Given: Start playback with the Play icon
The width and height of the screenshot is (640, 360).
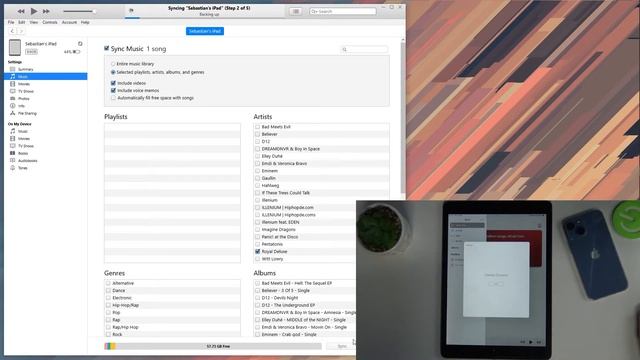Looking at the screenshot, I should click(34, 11).
